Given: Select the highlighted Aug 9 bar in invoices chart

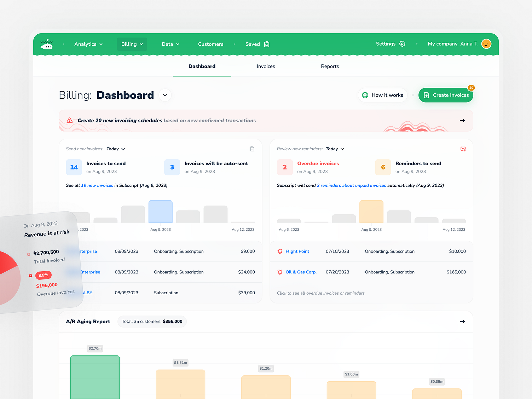Looking at the screenshot, I should click(160, 211).
